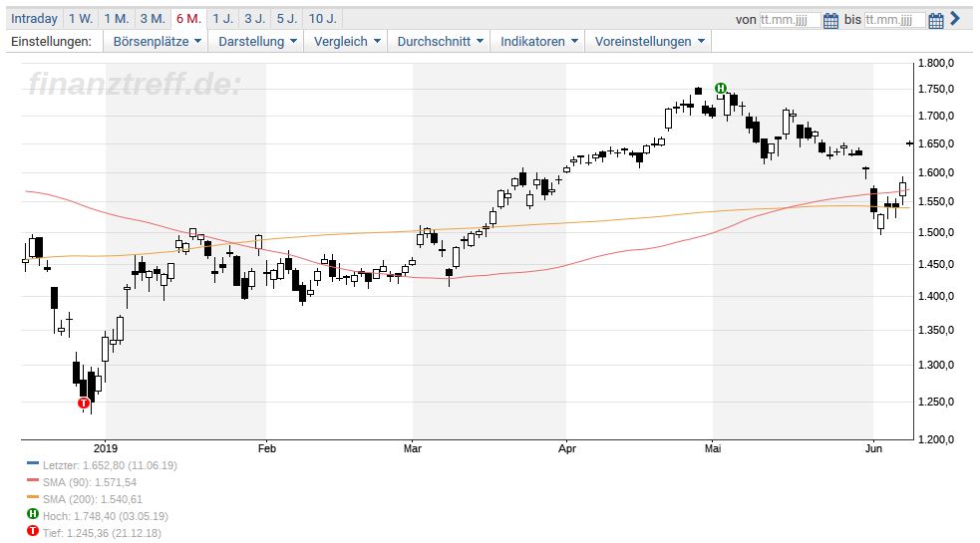Switch to the 1 J. time range tab
This screenshot has height=543, width=980.
[223, 19]
